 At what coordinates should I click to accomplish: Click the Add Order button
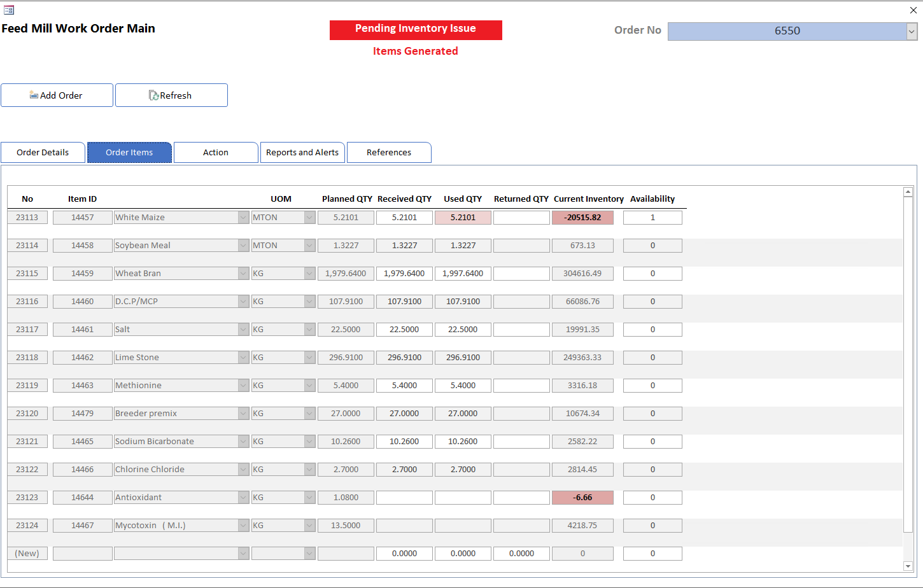(x=57, y=95)
